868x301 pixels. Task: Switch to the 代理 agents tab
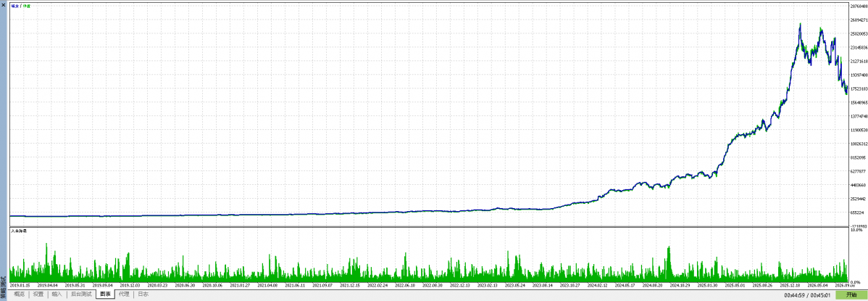point(124,294)
